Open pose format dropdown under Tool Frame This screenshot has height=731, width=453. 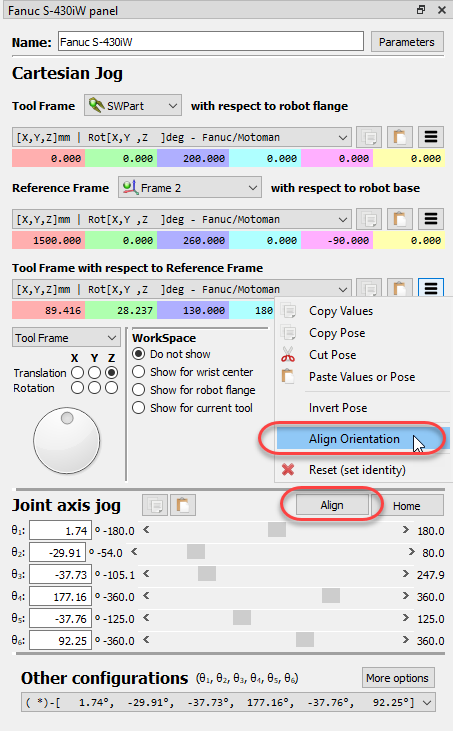(182, 138)
